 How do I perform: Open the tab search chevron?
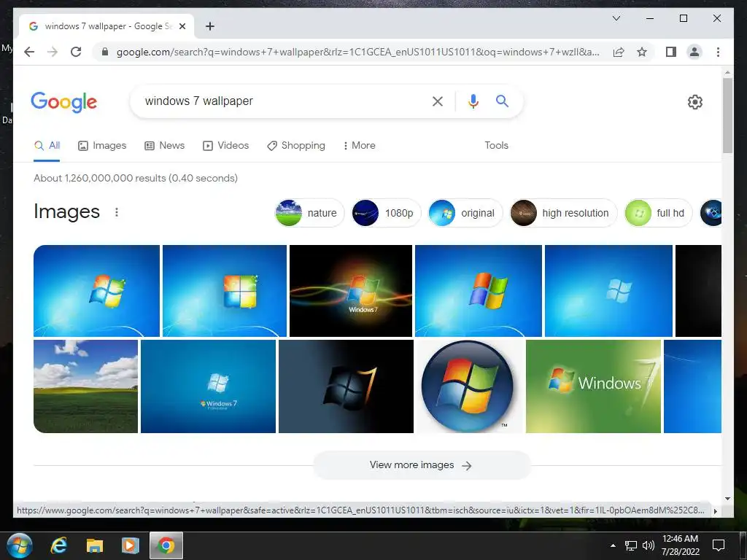click(616, 18)
